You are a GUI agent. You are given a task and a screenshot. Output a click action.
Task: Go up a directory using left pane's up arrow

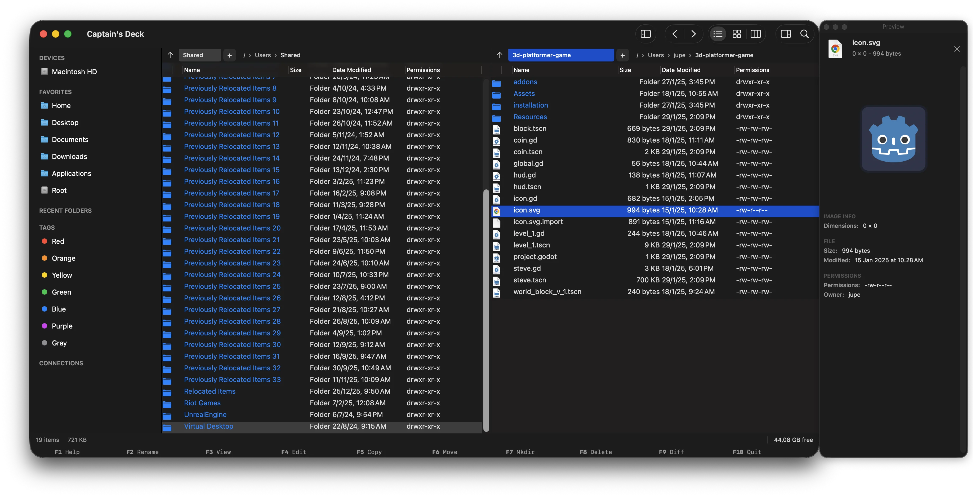click(170, 55)
